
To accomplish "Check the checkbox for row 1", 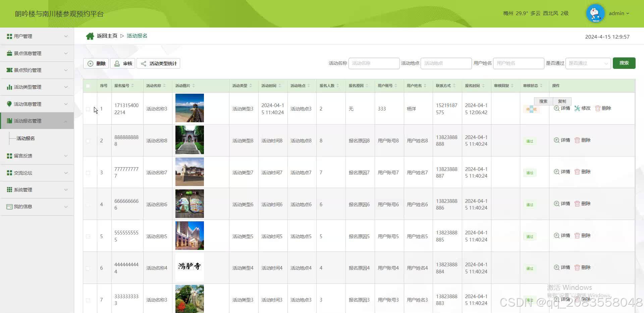I will coord(88,109).
